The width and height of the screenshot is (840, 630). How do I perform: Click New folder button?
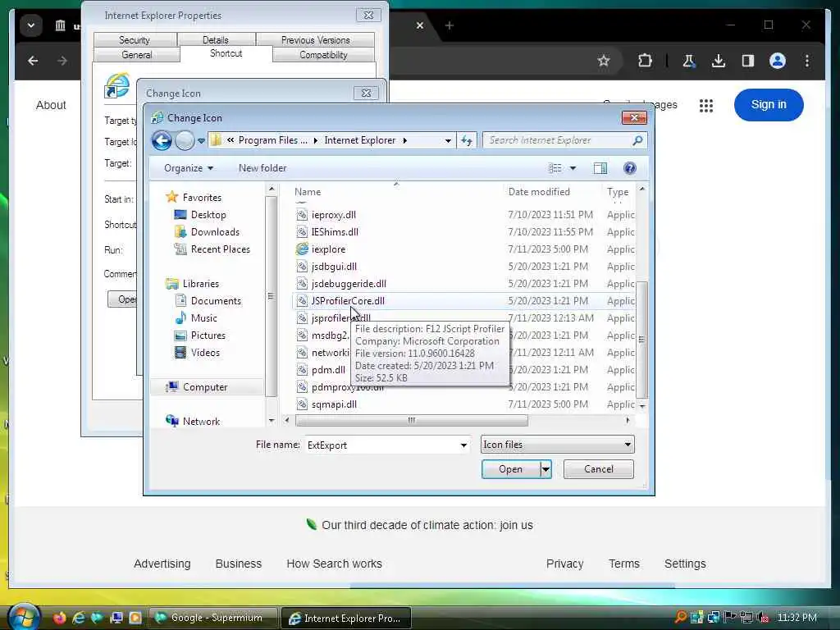262,168
